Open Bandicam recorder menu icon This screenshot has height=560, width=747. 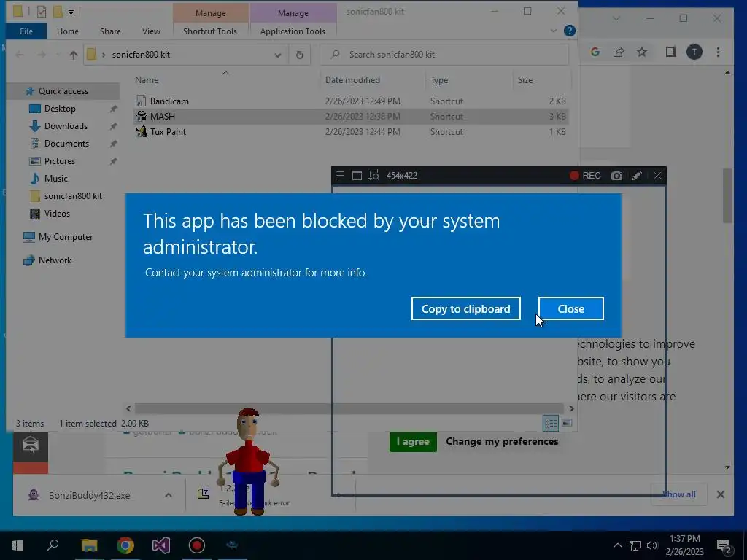coord(340,176)
